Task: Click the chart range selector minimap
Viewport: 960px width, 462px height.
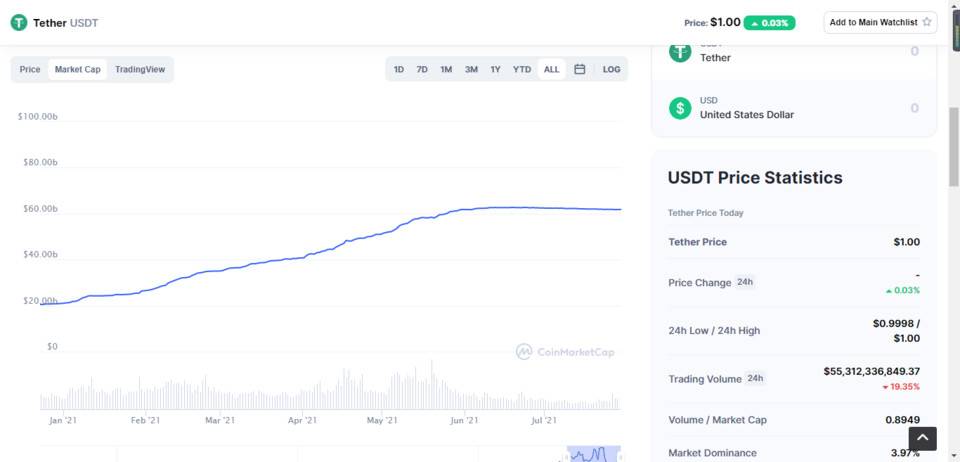Action: pos(593,454)
